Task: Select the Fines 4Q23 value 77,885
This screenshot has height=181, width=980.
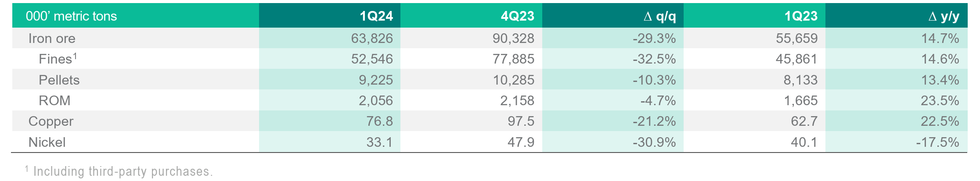Action: (x=513, y=59)
